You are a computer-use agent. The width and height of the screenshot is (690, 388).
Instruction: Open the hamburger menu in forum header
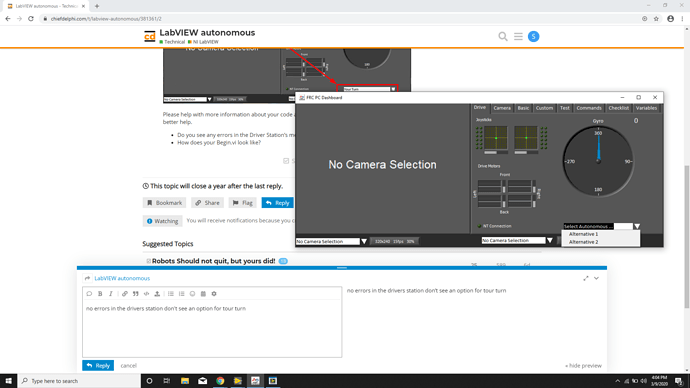click(518, 37)
